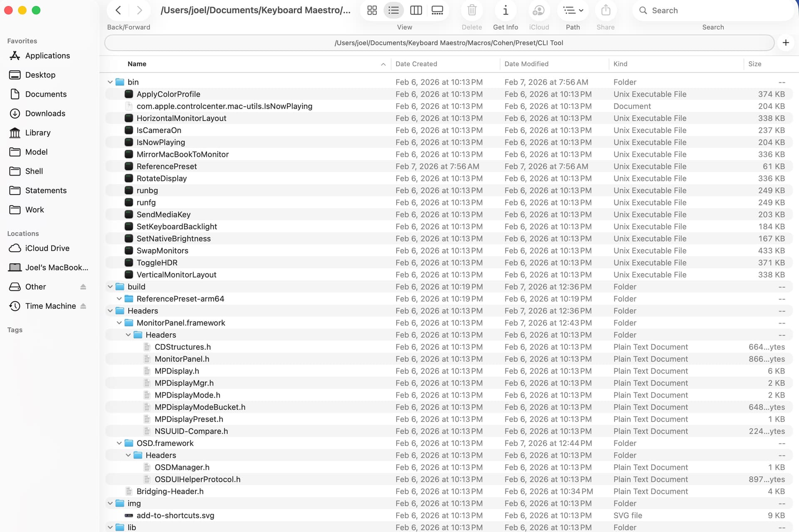The height and width of the screenshot is (532, 799).
Task: Sort by the Date Modified column
Action: click(526, 64)
